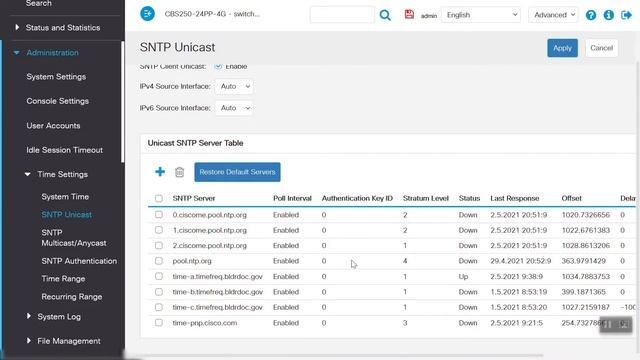Check the time-a.timefreq.bldrdoc.gov row checkbox
Screen dimensions: 640x360
coord(159,276)
